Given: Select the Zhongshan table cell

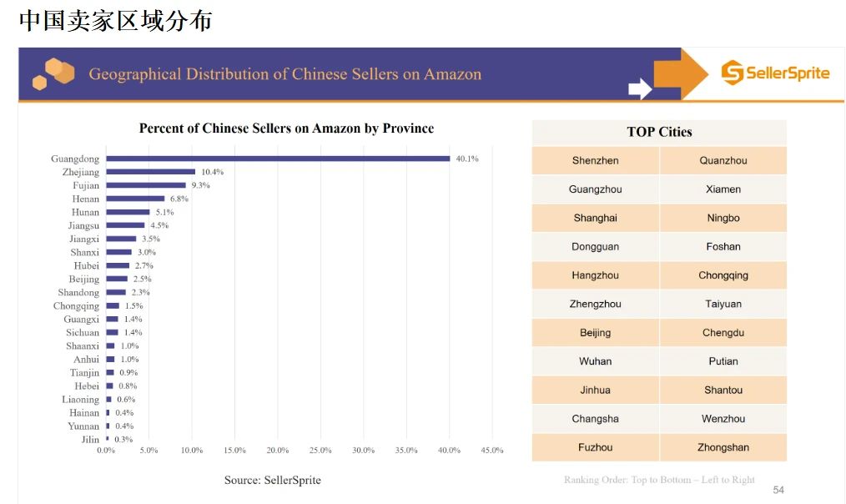Looking at the screenshot, I should 723,447.
